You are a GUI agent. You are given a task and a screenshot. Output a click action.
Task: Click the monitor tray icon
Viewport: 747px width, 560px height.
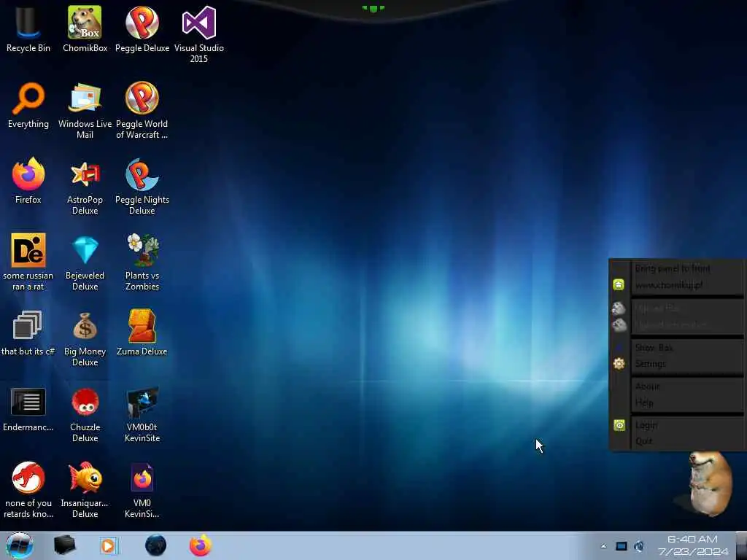tap(622, 546)
